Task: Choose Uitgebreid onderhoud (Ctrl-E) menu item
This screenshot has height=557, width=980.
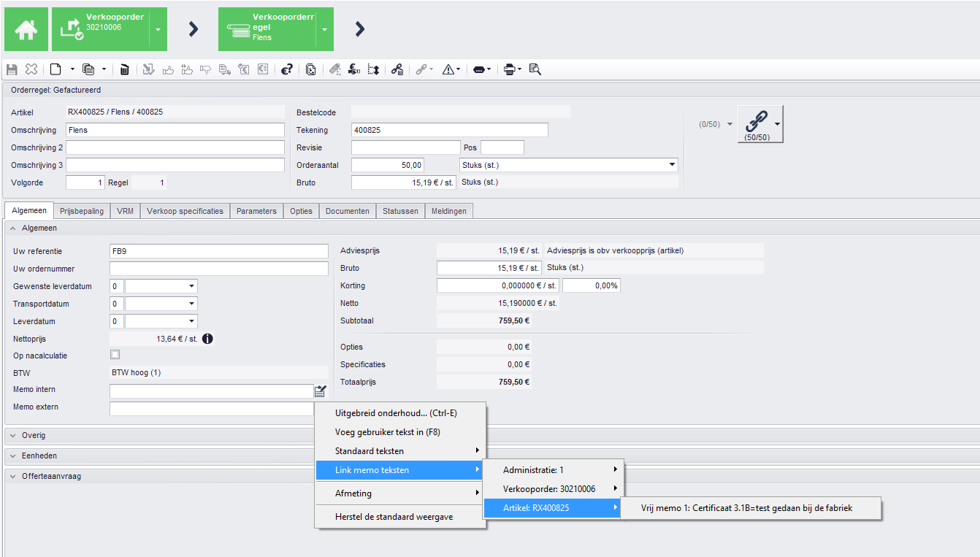Action: pyautogui.click(x=400, y=413)
